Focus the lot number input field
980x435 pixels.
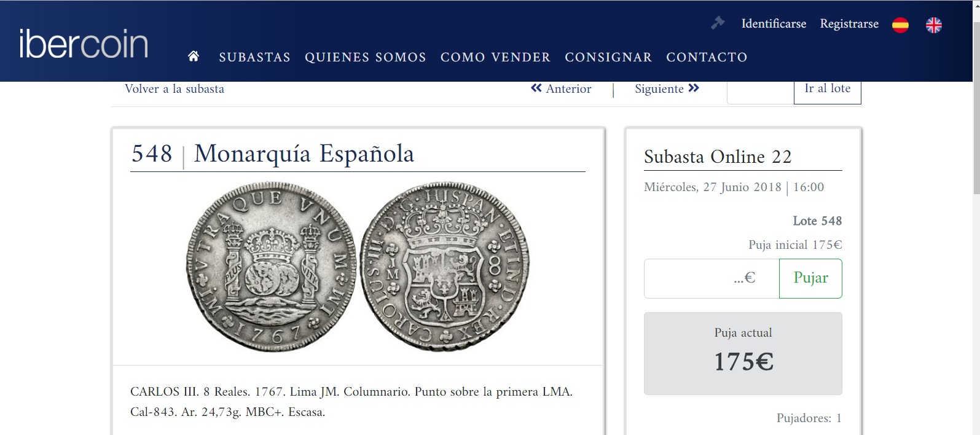(x=761, y=91)
